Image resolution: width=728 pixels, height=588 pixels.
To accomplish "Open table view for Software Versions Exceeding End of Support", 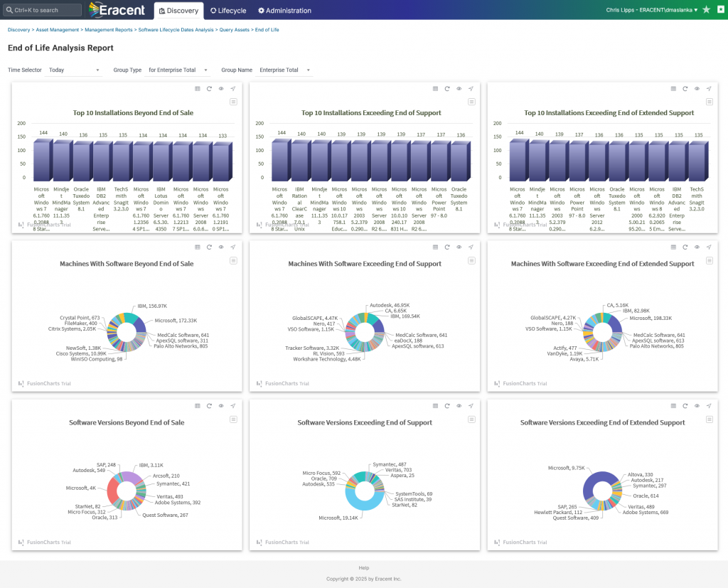I will (435, 406).
